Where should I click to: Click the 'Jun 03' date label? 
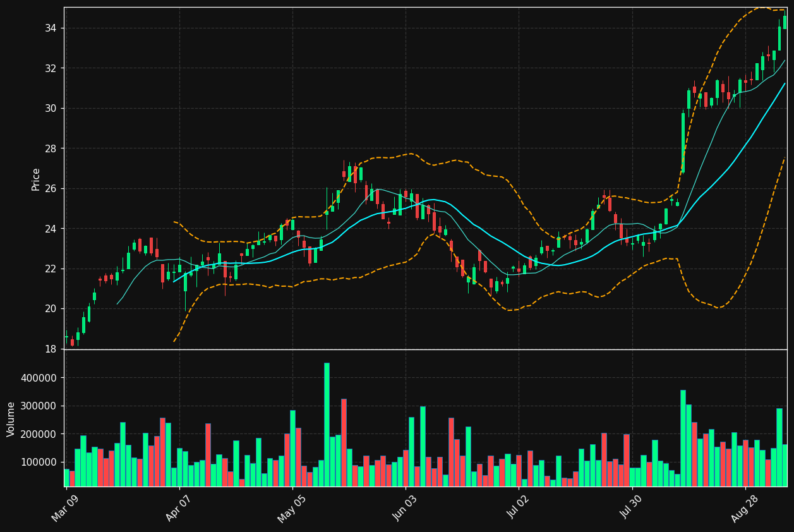[x=404, y=507]
